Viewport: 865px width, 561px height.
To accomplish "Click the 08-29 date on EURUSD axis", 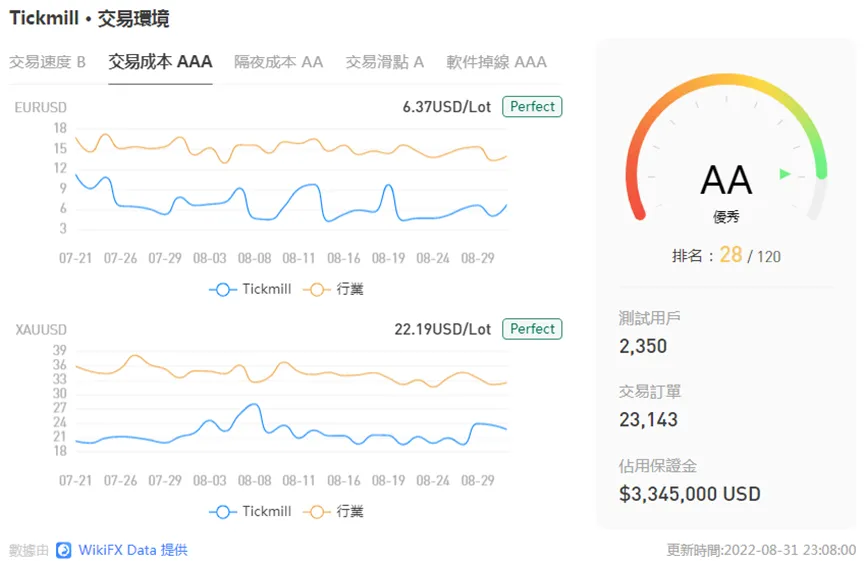I will (x=478, y=258).
